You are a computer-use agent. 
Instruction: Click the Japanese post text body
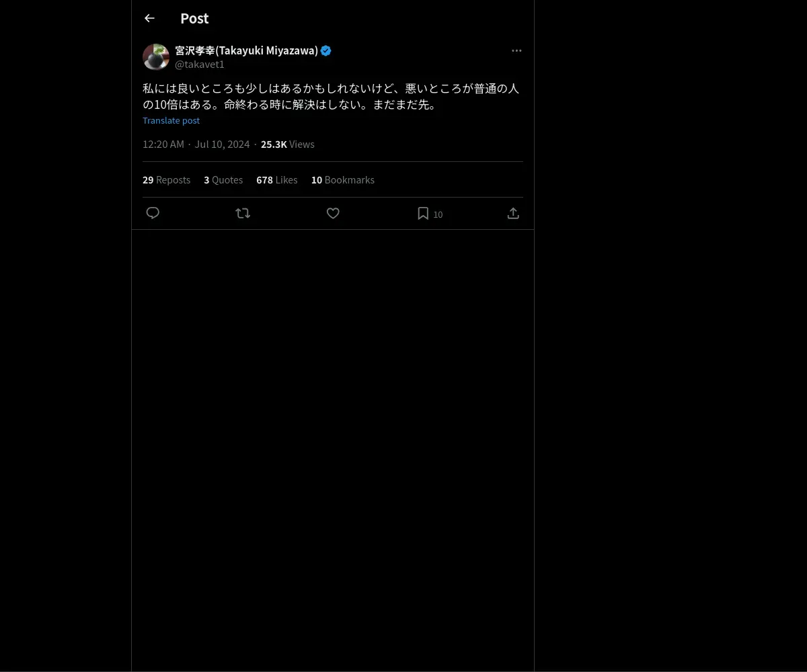click(x=331, y=96)
